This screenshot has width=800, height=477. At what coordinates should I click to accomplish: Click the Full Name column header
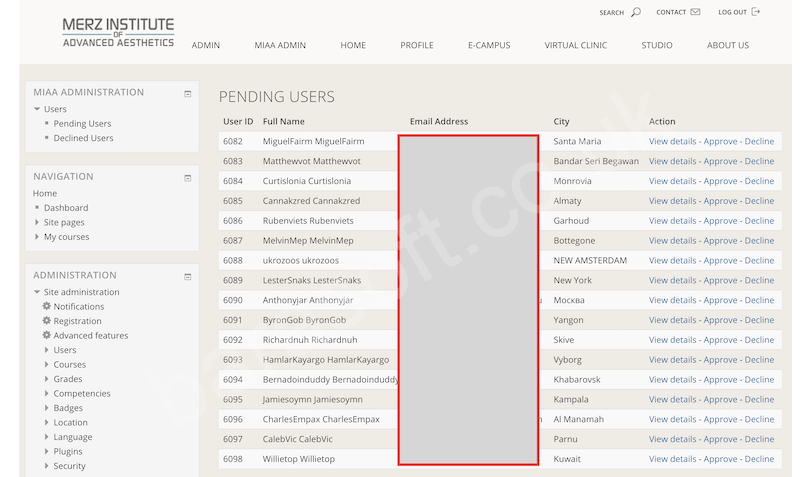click(284, 121)
